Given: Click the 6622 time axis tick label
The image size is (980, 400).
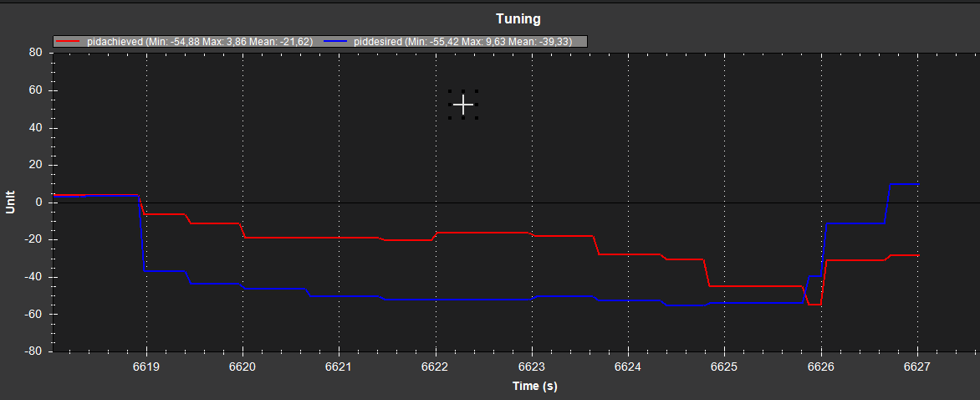Looking at the screenshot, I should pyautogui.click(x=436, y=367).
